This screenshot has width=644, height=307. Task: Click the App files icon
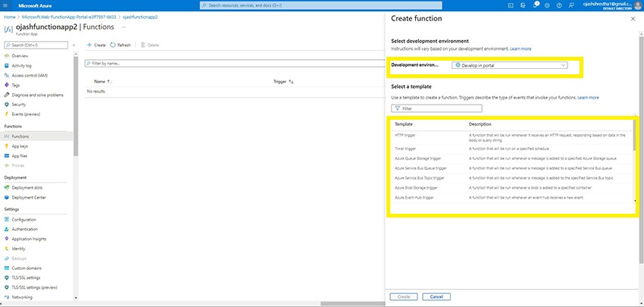coord(7,156)
